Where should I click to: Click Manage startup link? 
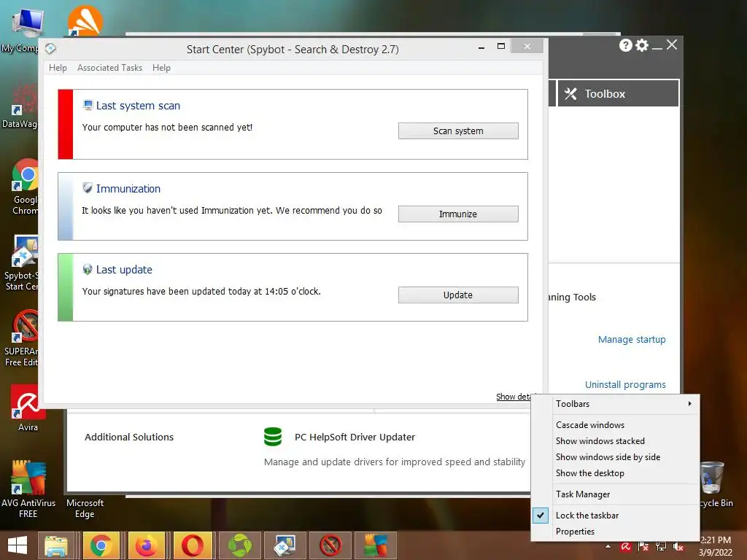coord(632,340)
